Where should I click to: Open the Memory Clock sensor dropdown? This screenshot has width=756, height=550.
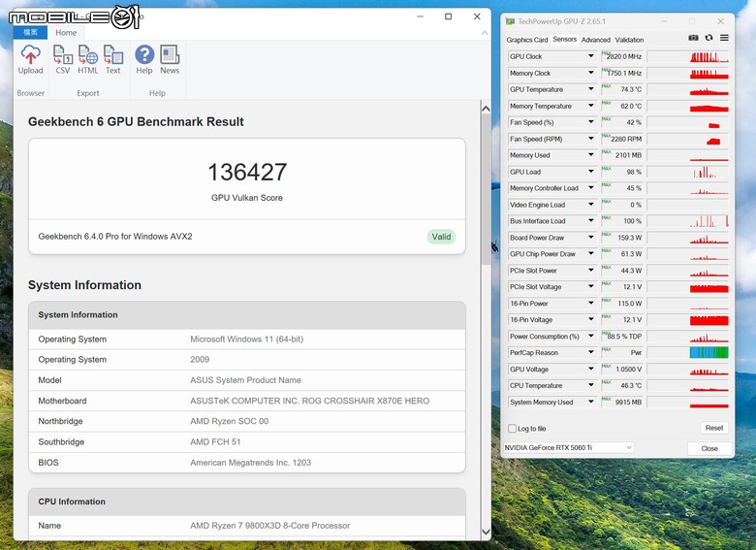tap(590, 73)
